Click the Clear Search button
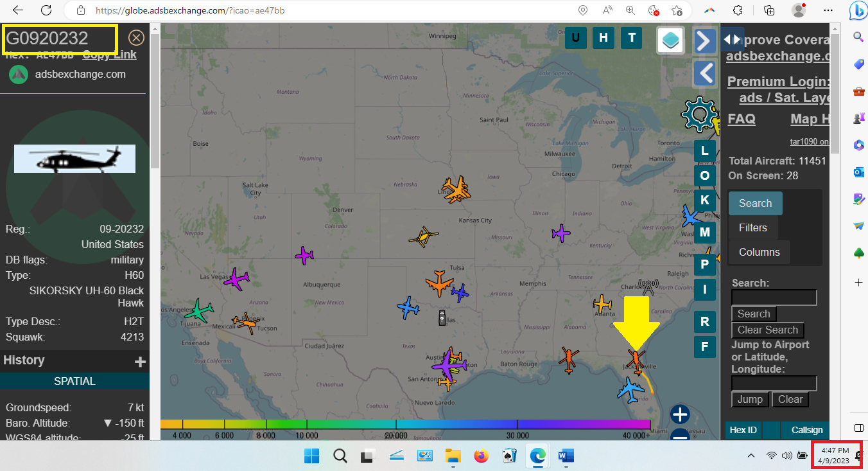 pyautogui.click(x=767, y=330)
